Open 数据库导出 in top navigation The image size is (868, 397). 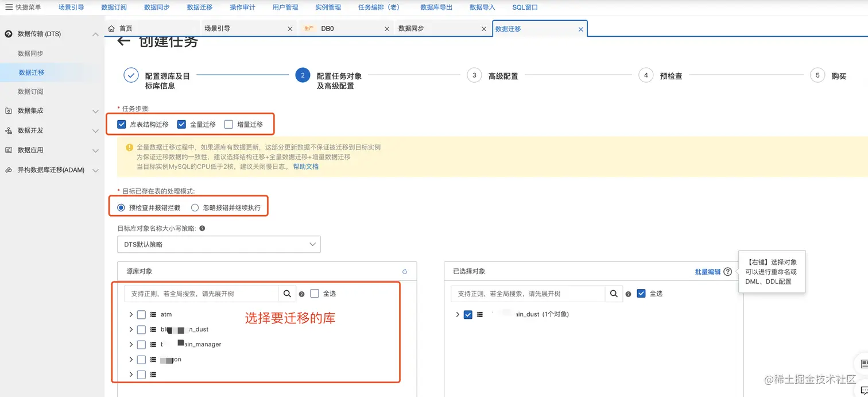click(436, 7)
